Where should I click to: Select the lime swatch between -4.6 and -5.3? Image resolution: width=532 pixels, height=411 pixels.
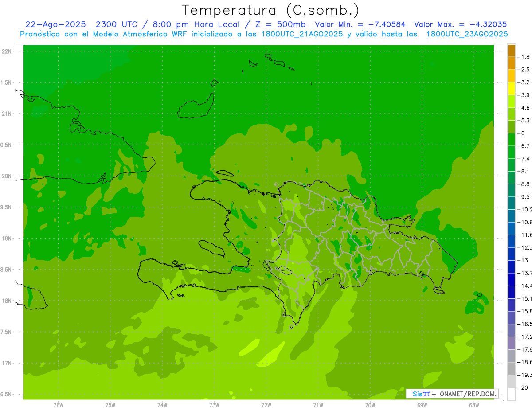coord(511,114)
